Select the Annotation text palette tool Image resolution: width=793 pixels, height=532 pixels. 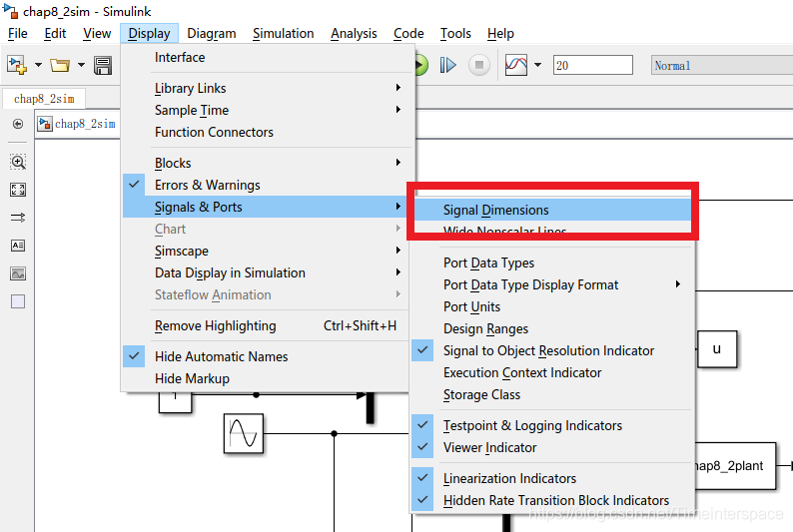point(18,246)
